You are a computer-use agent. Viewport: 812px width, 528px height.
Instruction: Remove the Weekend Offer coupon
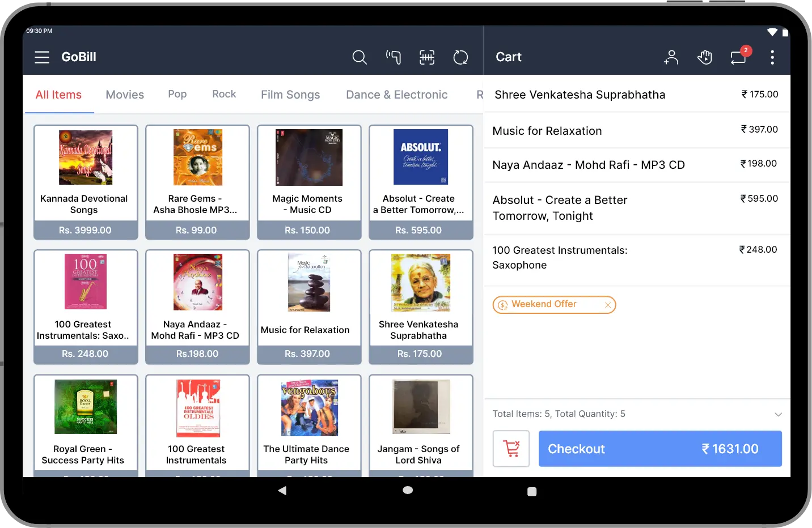coord(608,305)
